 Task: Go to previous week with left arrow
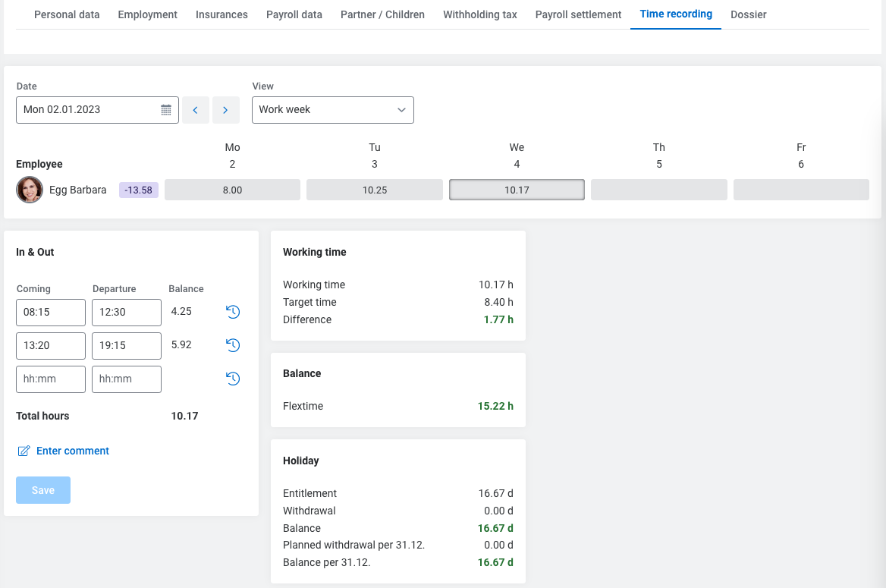coord(196,110)
